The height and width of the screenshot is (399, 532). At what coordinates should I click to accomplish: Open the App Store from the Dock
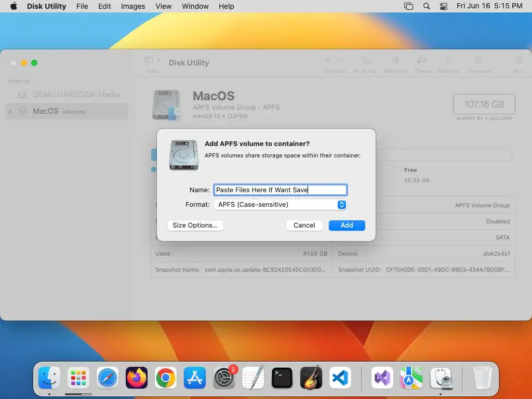point(195,378)
